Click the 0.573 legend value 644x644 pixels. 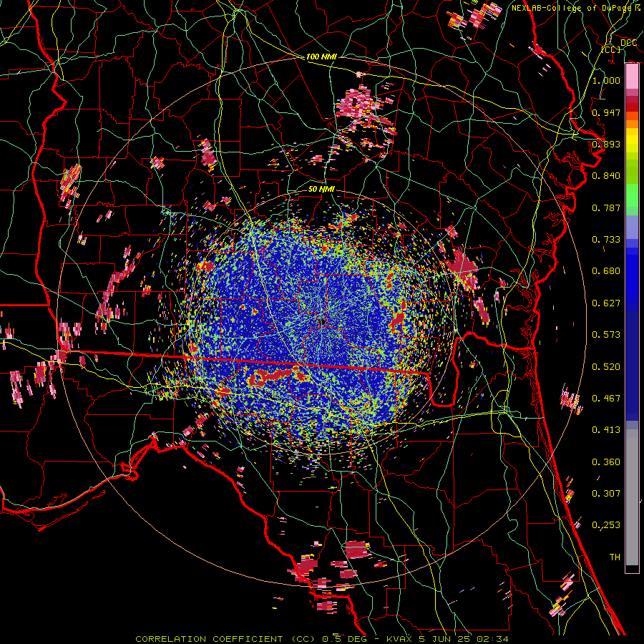606,335
